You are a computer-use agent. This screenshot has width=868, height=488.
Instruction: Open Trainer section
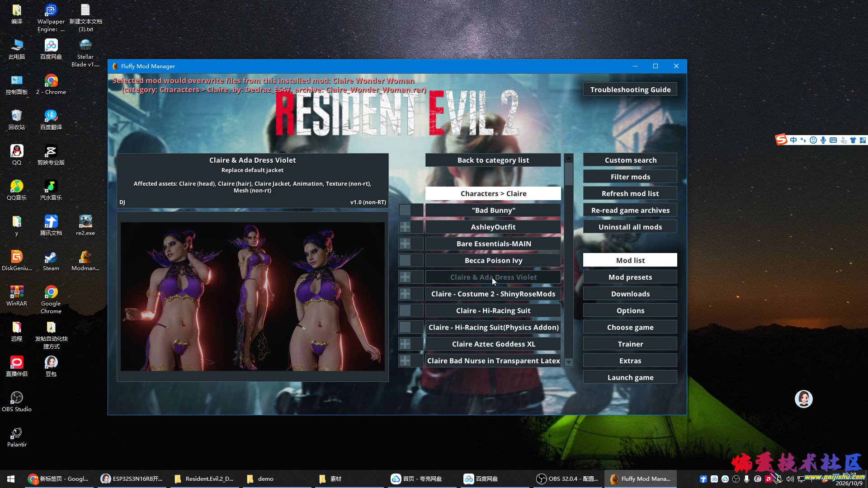[x=630, y=344]
